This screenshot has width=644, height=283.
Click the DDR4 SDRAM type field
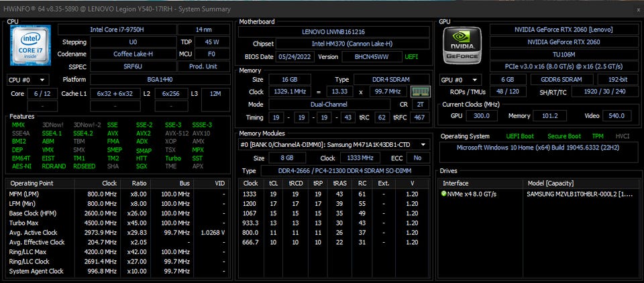[392, 79]
